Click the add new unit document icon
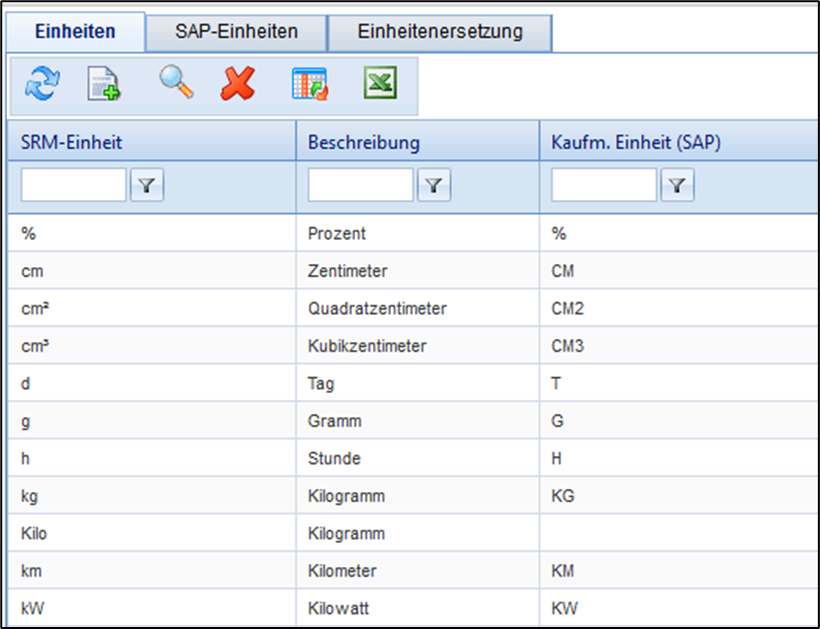This screenshot has height=629, width=820. [x=104, y=85]
